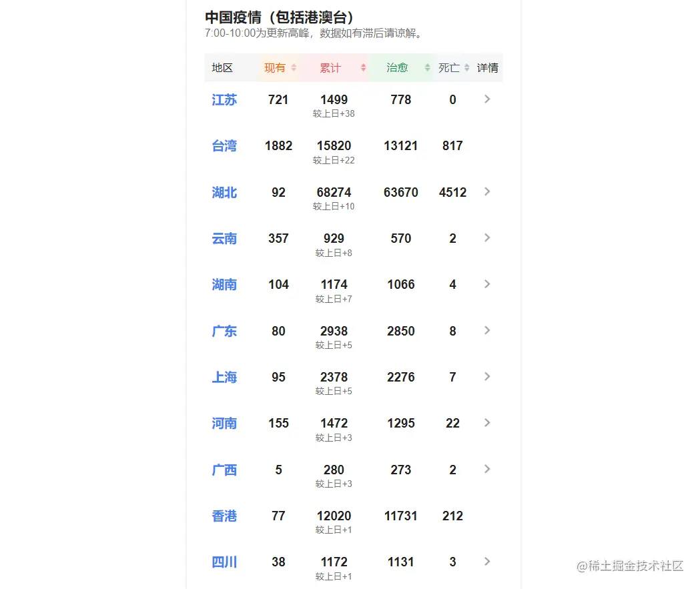Viewport: 700px width, 589px height.
Task: Click 台湾 current cases value 1882
Action: click(x=278, y=146)
